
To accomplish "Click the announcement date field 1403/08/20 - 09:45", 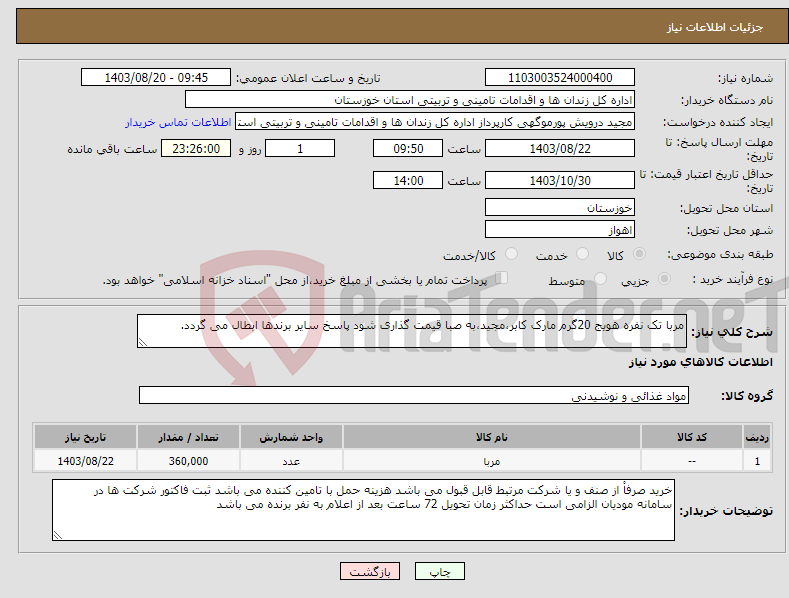I will click(x=155, y=78).
